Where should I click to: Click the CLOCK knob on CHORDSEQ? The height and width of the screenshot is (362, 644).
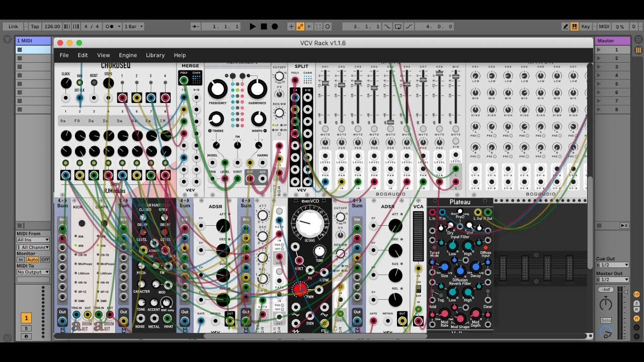tap(66, 83)
